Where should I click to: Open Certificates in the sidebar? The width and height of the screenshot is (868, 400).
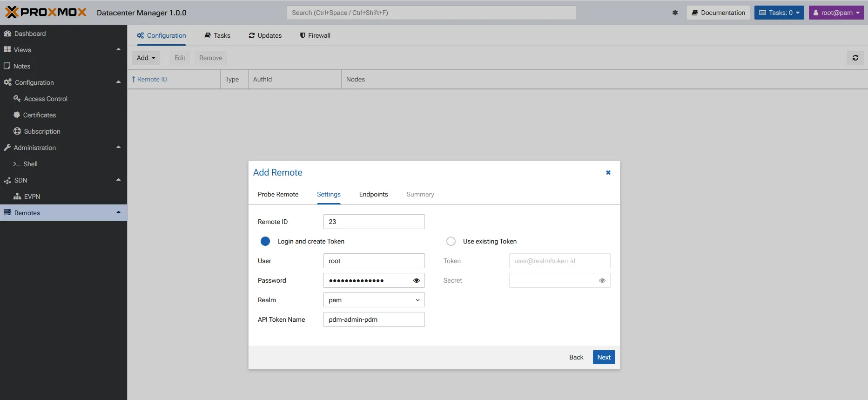coord(39,115)
